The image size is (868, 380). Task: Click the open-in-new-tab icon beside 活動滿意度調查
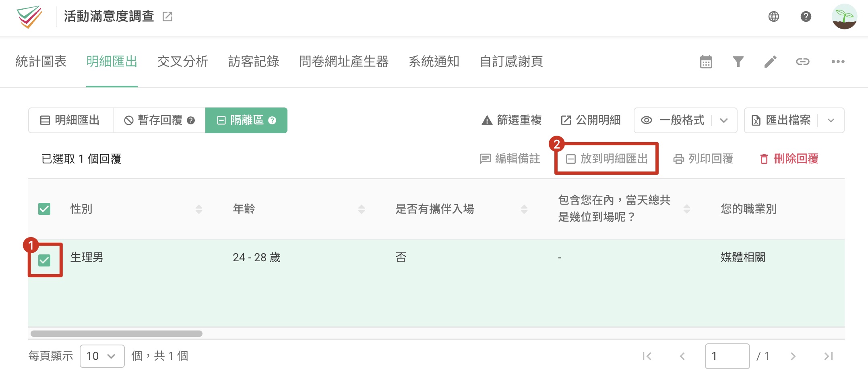pos(168,17)
